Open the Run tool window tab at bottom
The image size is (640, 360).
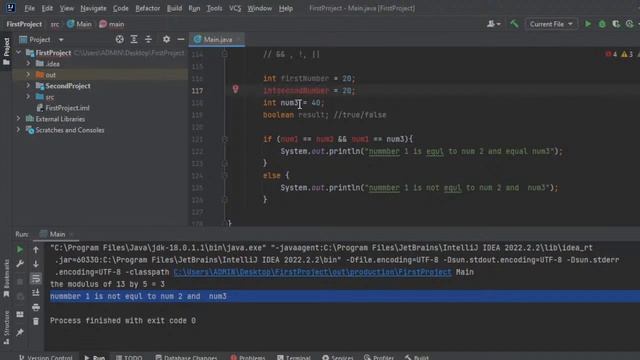[x=95, y=357]
